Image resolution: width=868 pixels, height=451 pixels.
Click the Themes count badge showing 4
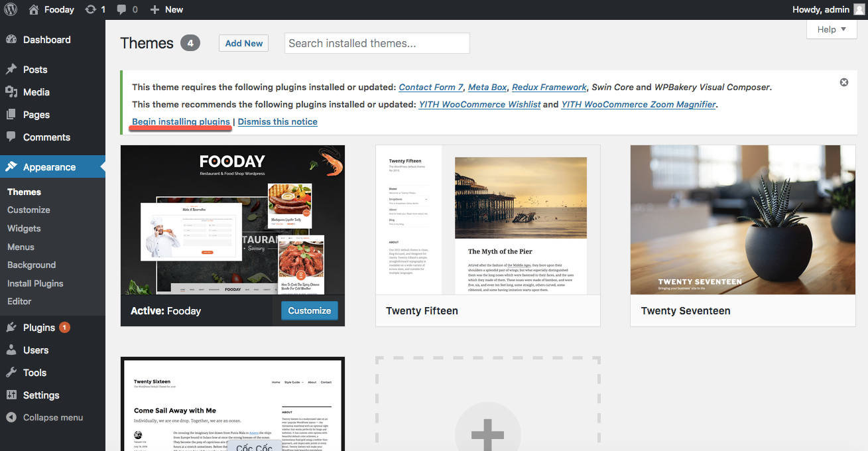[x=190, y=43]
